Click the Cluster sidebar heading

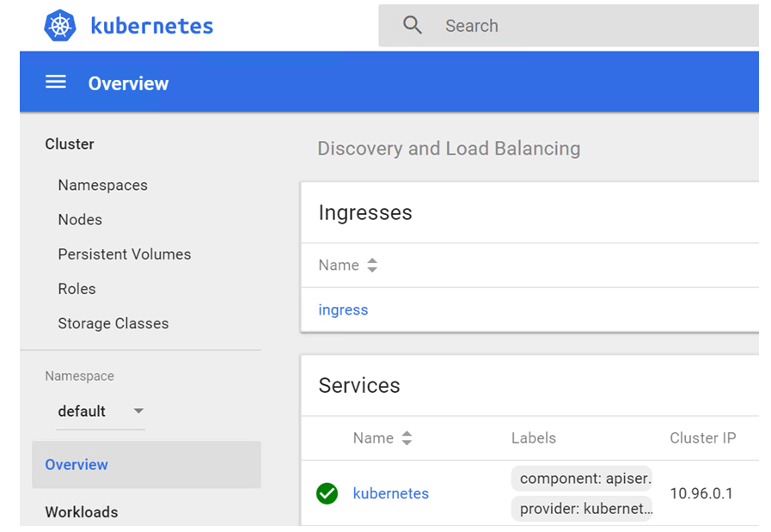click(70, 144)
